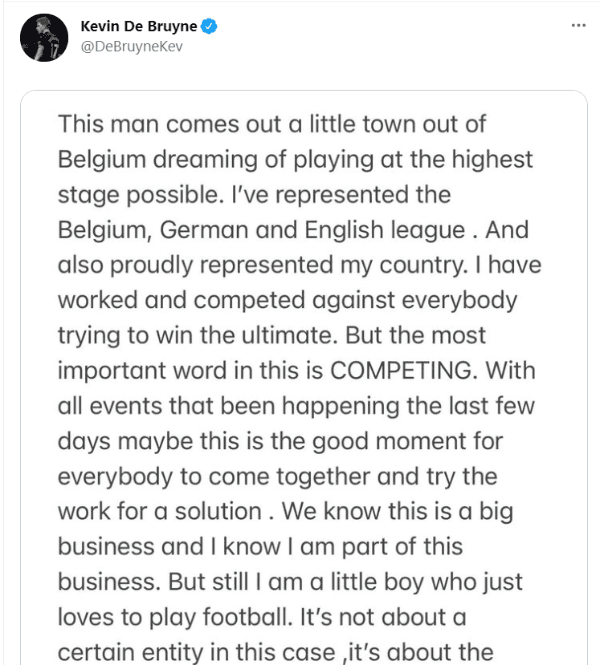Viewport: 600px width, 665px height.
Task: Click "Belgium, German and English league" text
Action: pos(260,229)
